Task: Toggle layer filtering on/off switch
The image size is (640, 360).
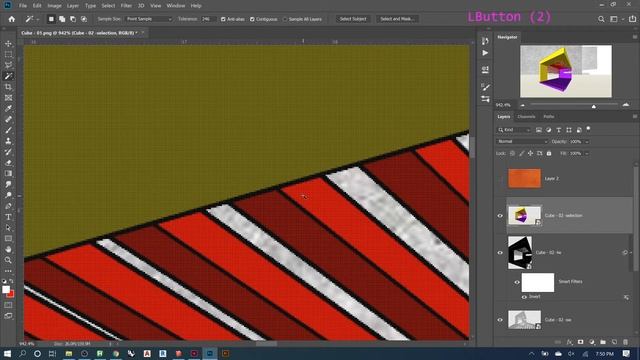Action: (x=589, y=129)
